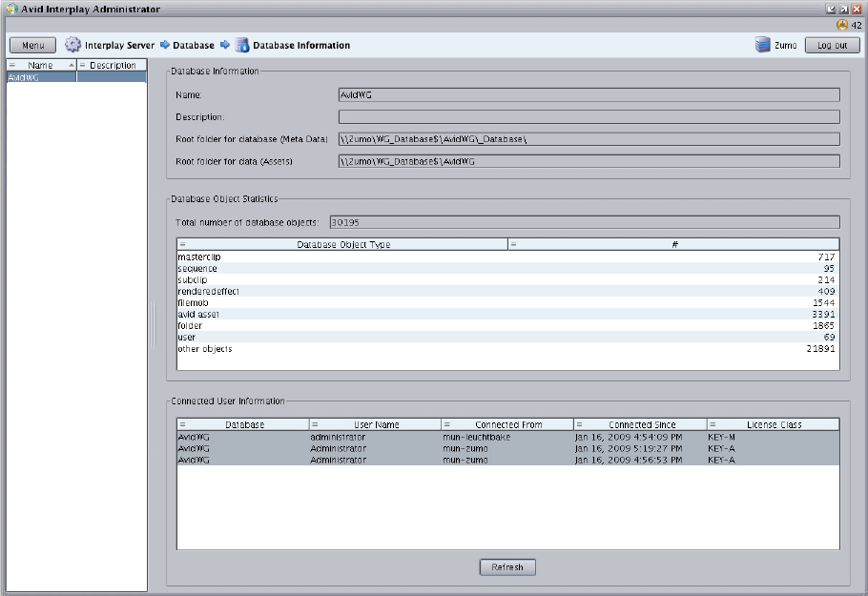This screenshot has width=868, height=596.
Task: Maximize the Administrator window
Action: coord(843,9)
